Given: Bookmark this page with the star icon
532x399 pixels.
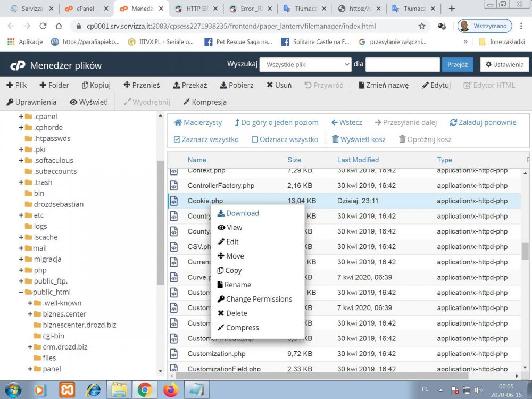Looking at the screenshot, I should (x=422, y=26).
